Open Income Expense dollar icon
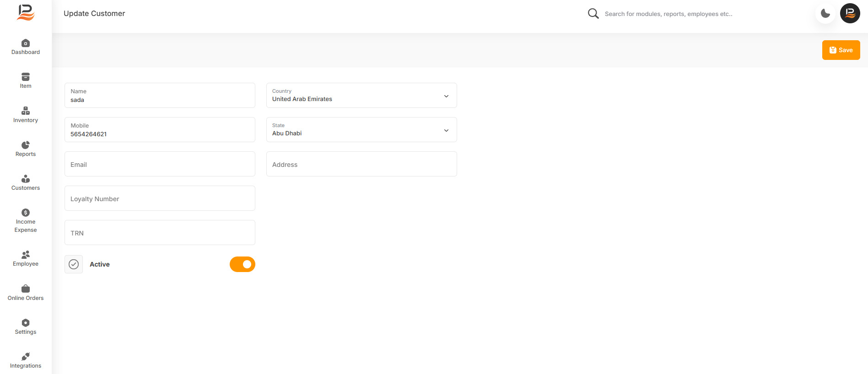This screenshot has height=374, width=868. [26, 213]
